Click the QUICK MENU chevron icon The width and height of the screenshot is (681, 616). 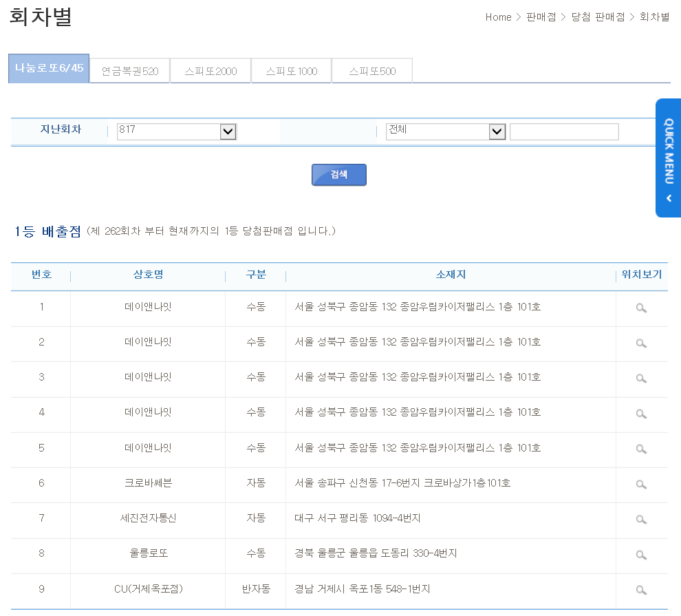click(x=668, y=198)
